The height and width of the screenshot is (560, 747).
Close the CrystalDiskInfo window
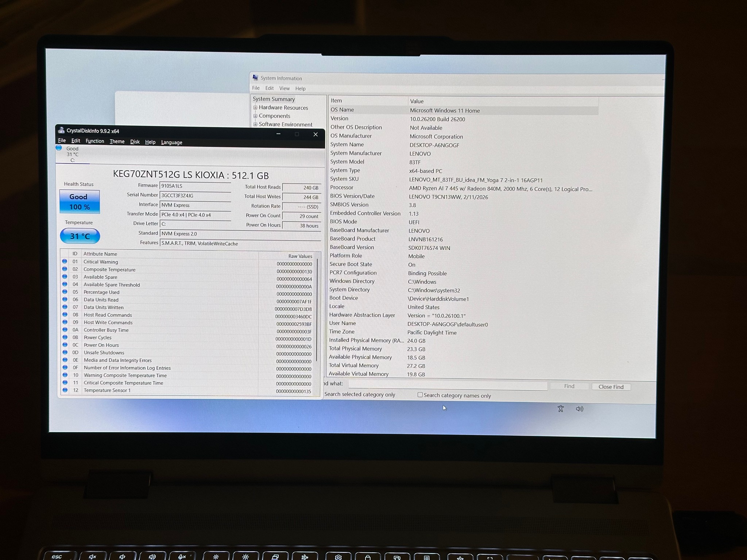point(316,135)
